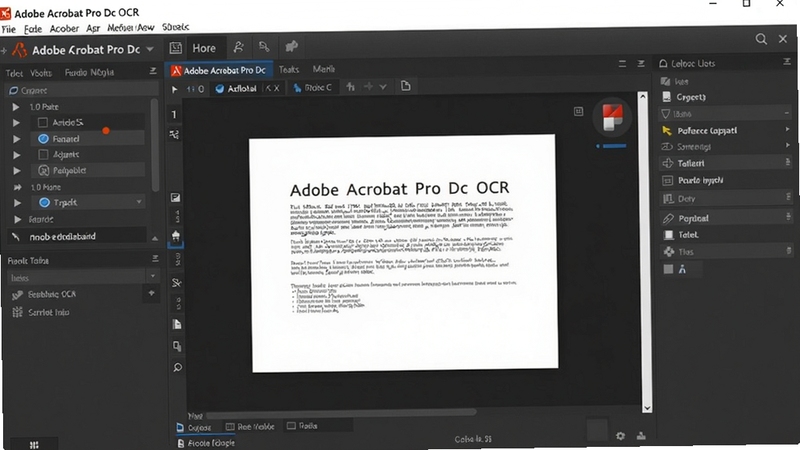Image resolution: width=800 pixels, height=450 pixels.
Task: Switch to the Tealts document tab
Action: click(289, 69)
